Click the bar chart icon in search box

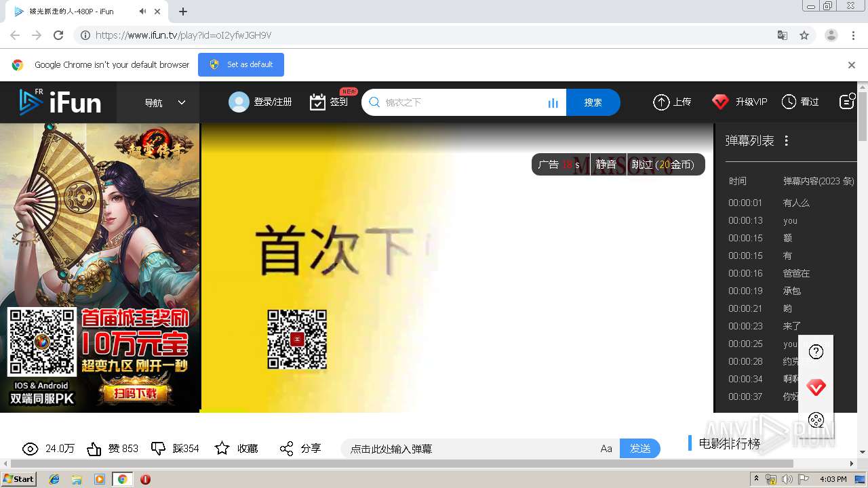[553, 103]
